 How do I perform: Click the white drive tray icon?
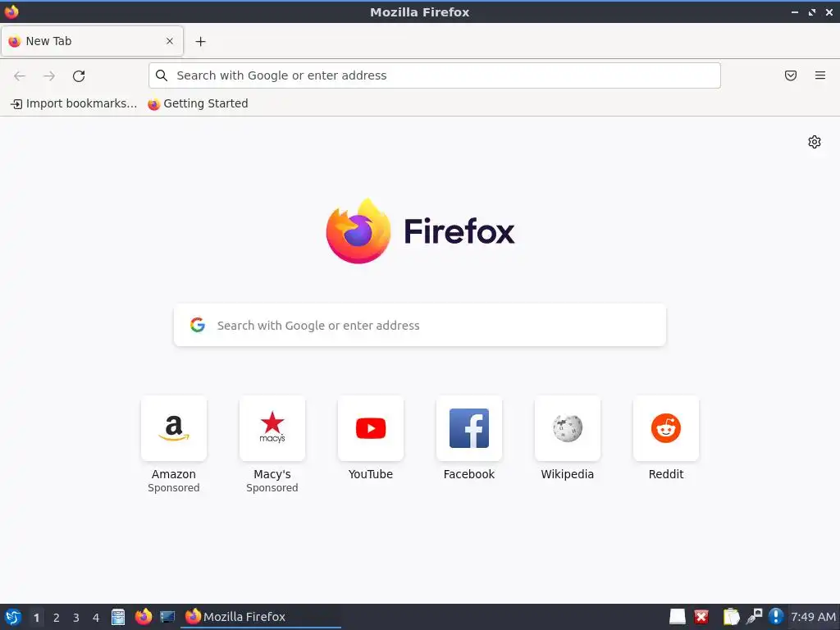pyautogui.click(x=678, y=617)
